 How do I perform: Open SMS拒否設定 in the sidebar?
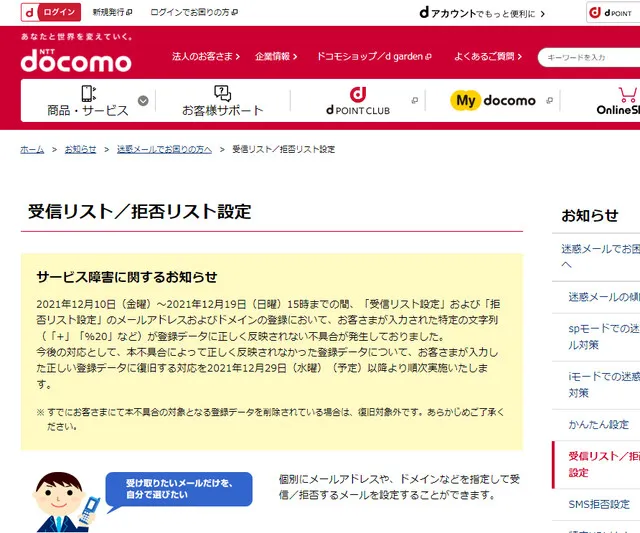pos(599,504)
